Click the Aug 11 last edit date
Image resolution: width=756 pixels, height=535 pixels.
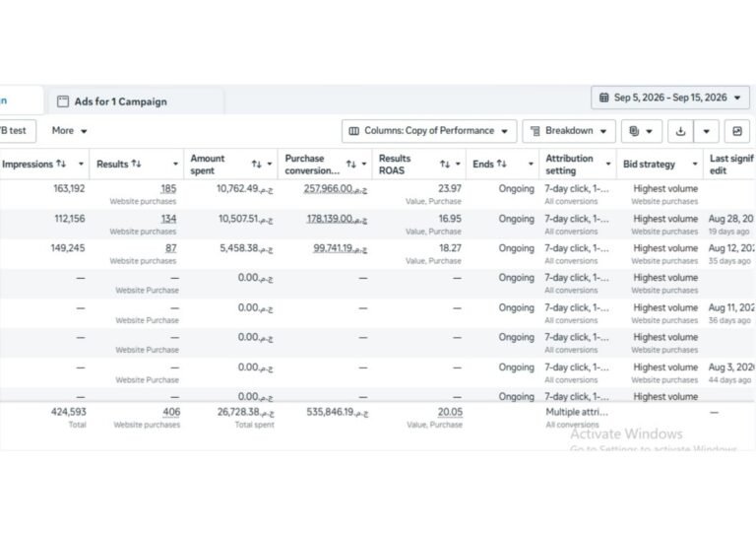tap(731, 307)
